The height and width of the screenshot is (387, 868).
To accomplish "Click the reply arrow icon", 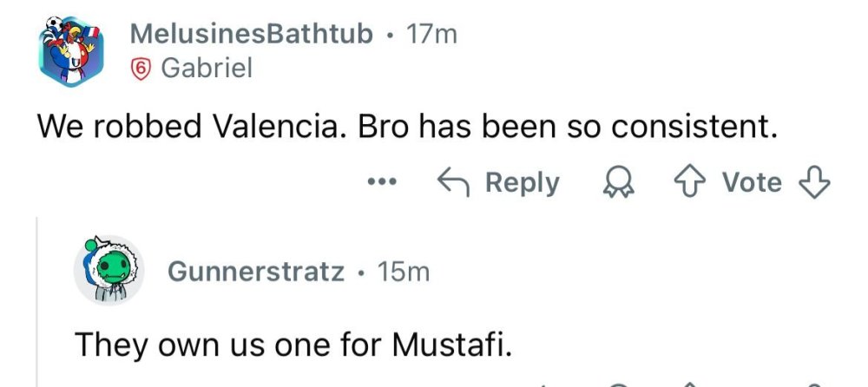I will 452,182.
